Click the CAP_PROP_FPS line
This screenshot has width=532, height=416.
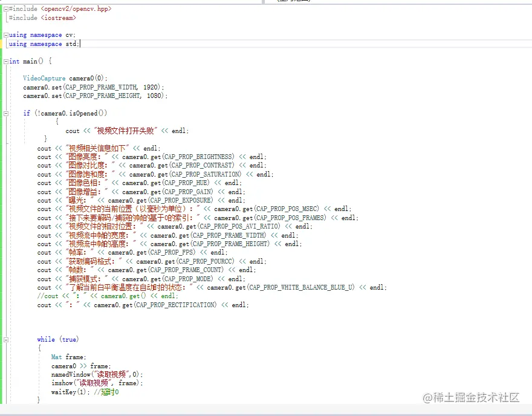click(x=132, y=253)
